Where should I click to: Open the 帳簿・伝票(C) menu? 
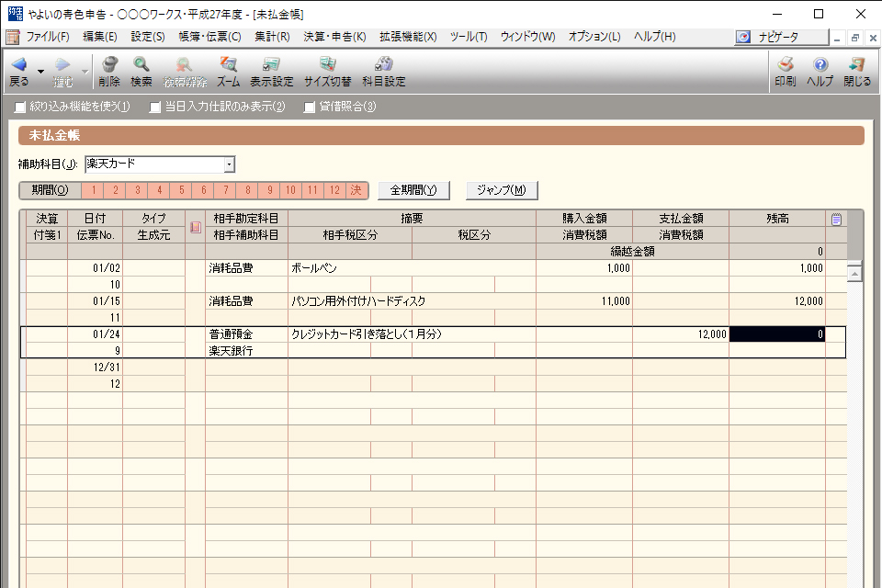(x=209, y=37)
